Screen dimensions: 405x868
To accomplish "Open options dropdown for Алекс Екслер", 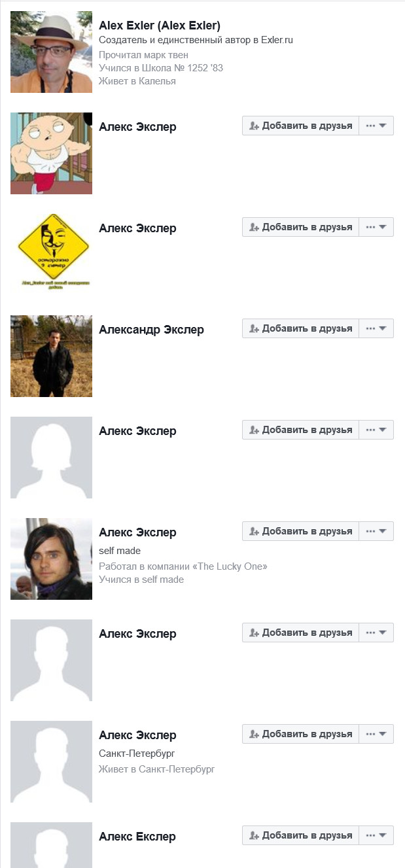I will pos(376,835).
